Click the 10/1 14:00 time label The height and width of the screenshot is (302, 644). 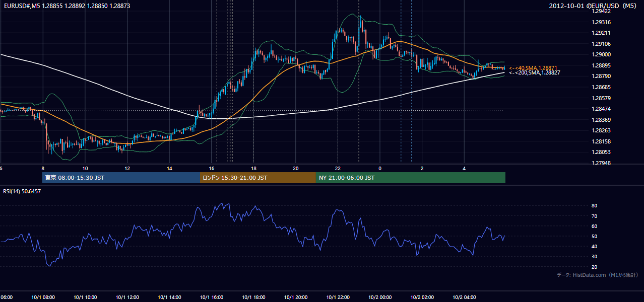(x=169, y=297)
